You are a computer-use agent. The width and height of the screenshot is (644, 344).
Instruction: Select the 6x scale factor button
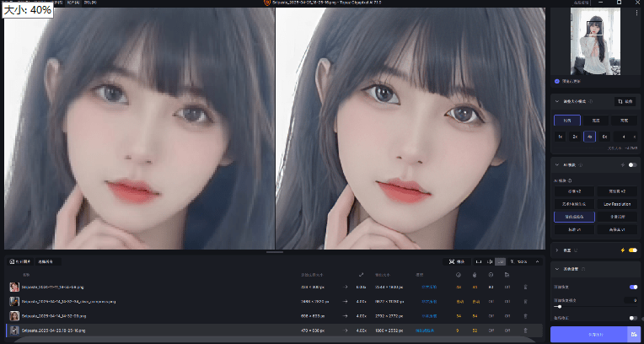pos(604,136)
